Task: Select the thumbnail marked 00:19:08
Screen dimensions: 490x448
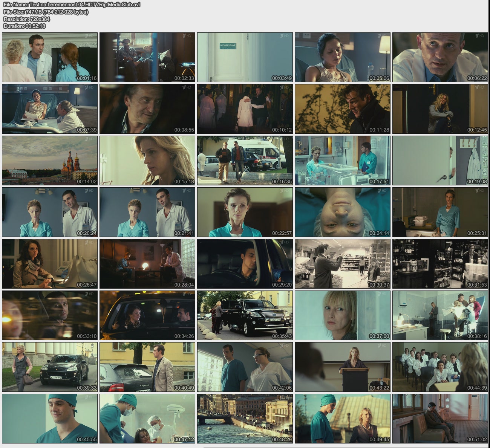Action: coord(440,161)
